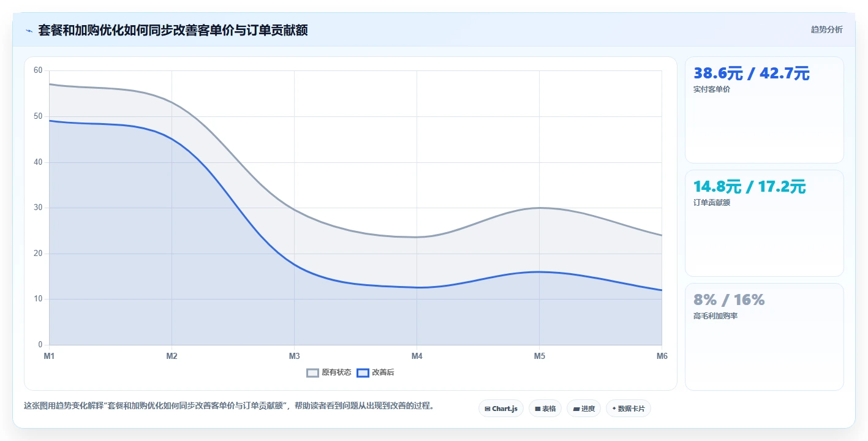Click the lightning icon beside the title

[x=29, y=31]
